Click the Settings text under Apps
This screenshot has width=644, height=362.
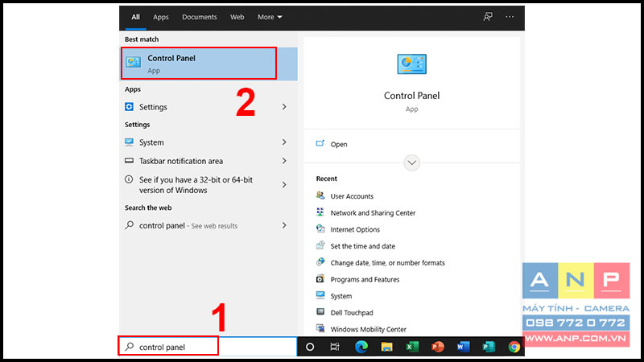(153, 107)
